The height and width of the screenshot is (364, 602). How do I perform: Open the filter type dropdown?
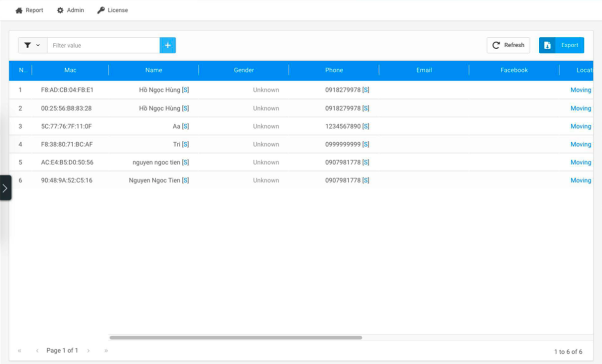(32, 45)
